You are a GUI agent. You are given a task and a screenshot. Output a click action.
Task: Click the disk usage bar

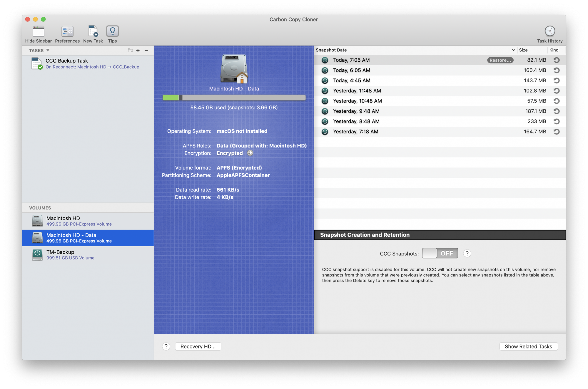click(x=234, y=98)
